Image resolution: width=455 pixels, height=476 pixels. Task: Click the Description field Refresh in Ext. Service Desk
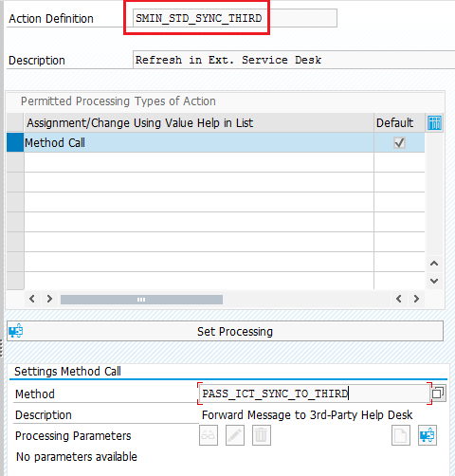(x=294, y=60)
